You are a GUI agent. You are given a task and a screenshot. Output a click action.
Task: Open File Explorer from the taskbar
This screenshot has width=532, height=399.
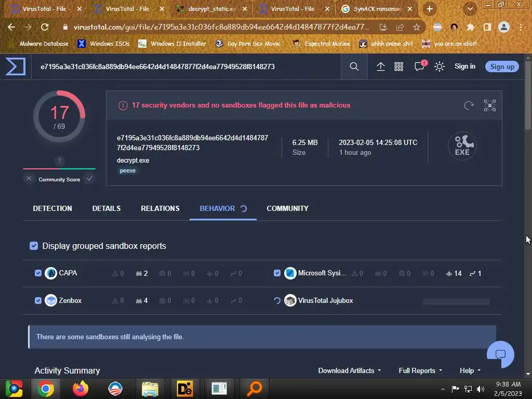coord(150,389)
